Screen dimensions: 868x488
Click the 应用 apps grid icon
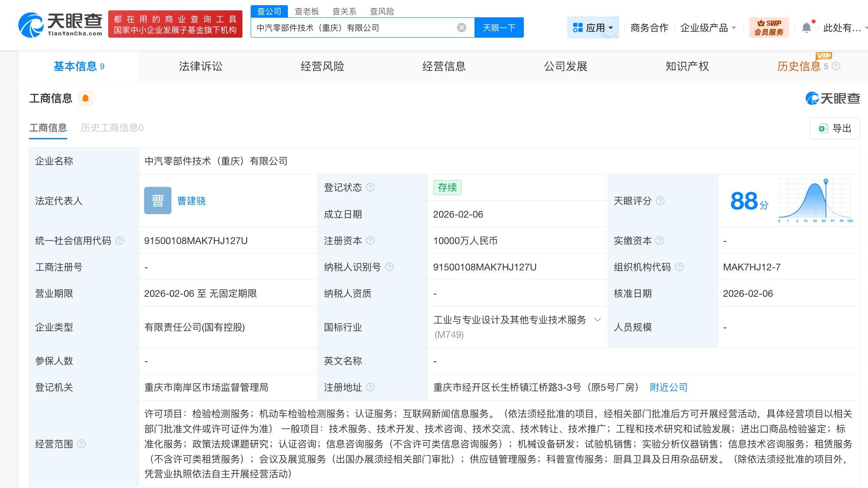[x=577, y=27]
